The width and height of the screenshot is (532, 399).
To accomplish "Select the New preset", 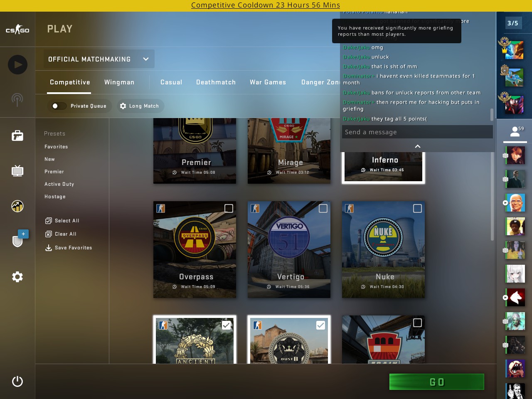I will [49, 159].
